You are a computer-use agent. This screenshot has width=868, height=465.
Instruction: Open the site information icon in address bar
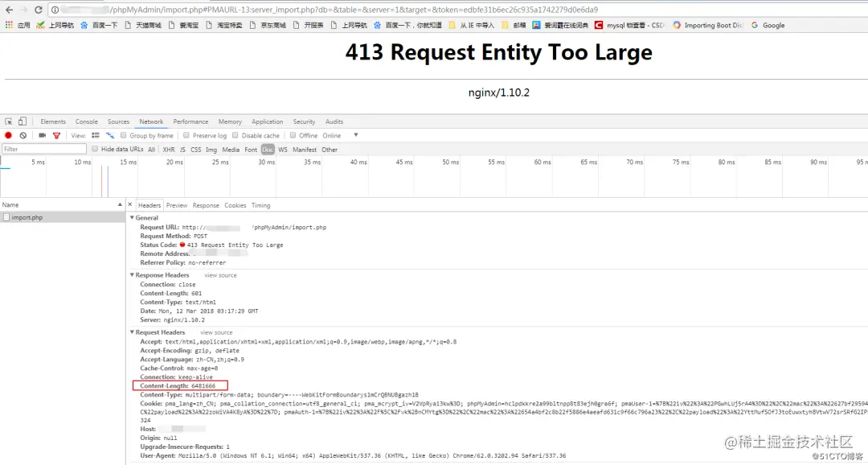[x=55, y=10]
